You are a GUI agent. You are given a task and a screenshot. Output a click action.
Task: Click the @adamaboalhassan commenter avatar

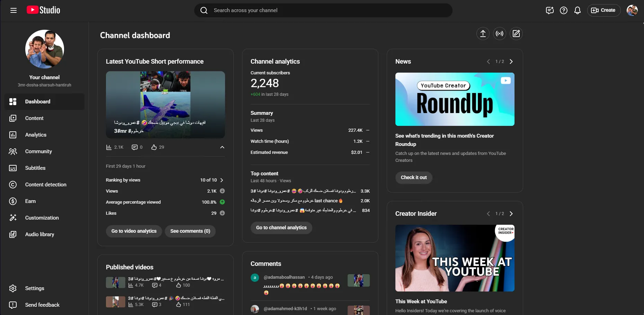[255, 278]
